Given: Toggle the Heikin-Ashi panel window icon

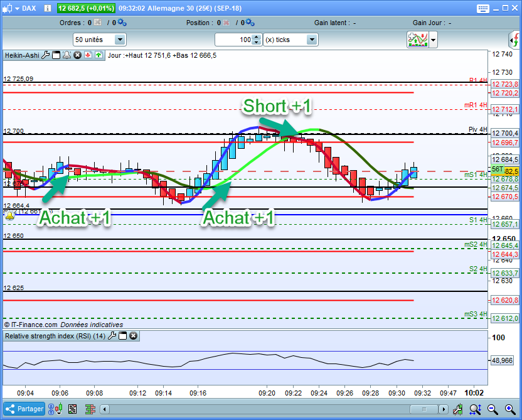Looking at the screenshot, I should coord(56,55).
